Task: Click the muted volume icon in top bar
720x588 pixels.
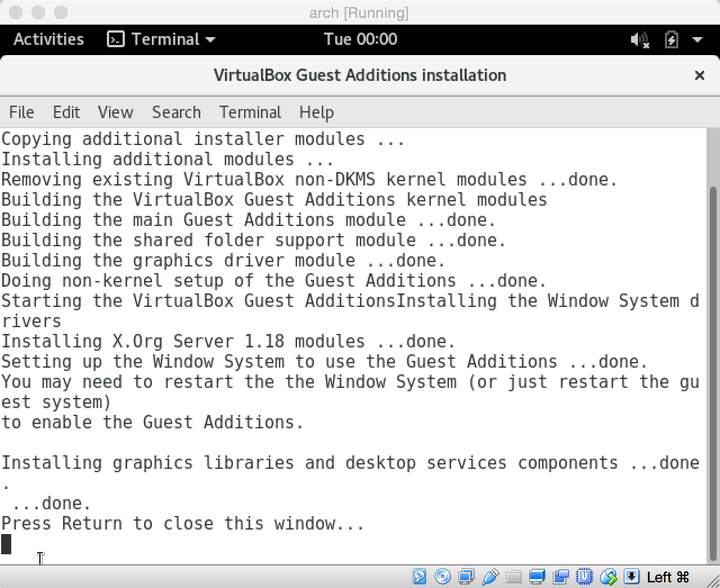Action: coord(639,39)
